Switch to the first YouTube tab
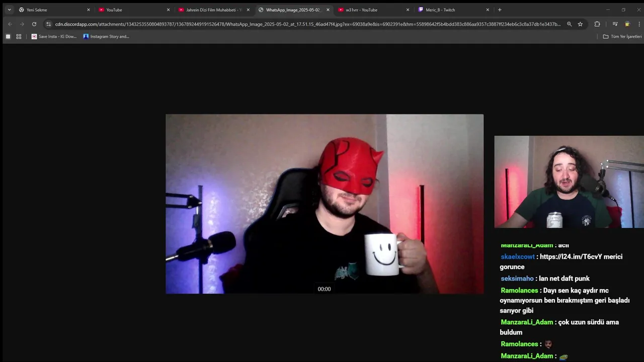Image resolution: width=644 pixels, height=362 pixels. click(133, 10)
